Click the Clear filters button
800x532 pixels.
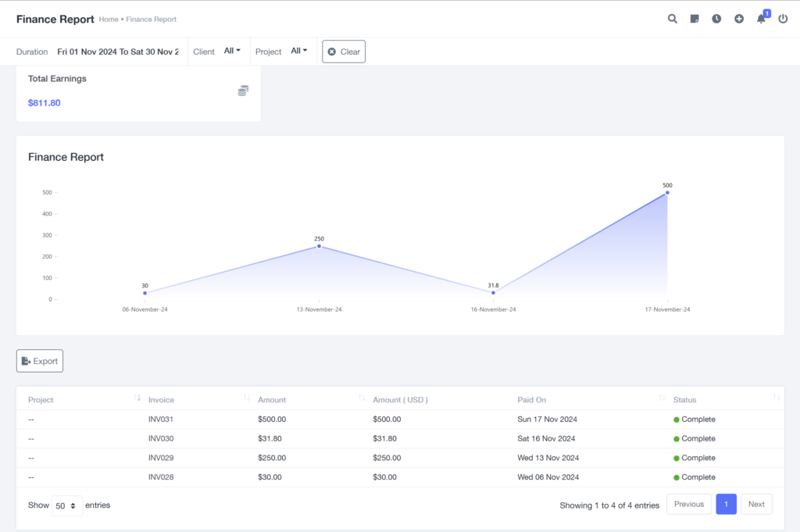click(344, 52)
